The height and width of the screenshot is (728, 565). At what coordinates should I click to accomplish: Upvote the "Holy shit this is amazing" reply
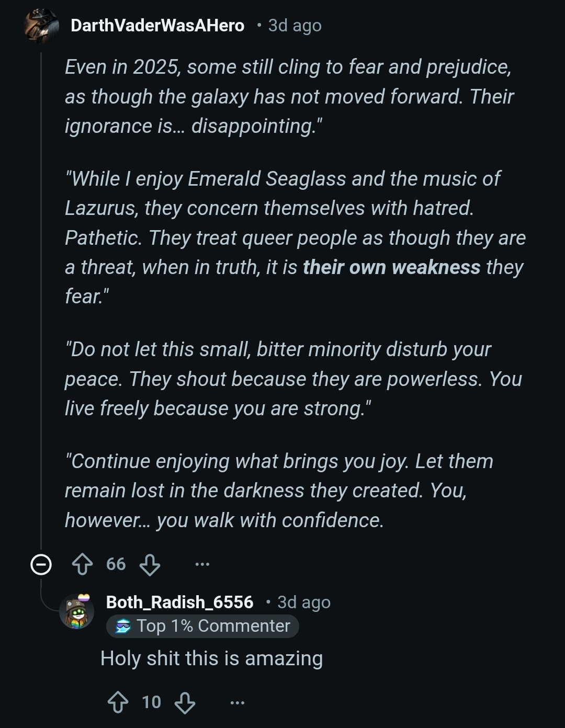(118, 702)
